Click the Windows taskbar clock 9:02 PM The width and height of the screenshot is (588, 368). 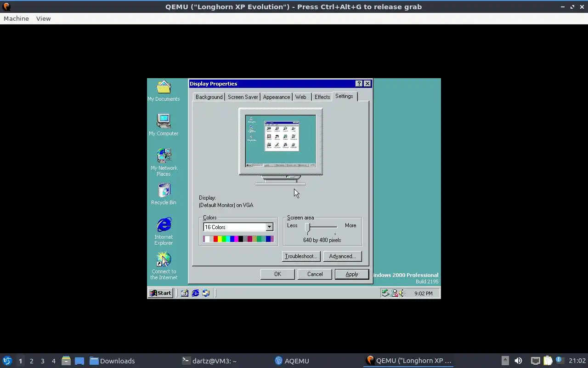[x=423, y=293]
